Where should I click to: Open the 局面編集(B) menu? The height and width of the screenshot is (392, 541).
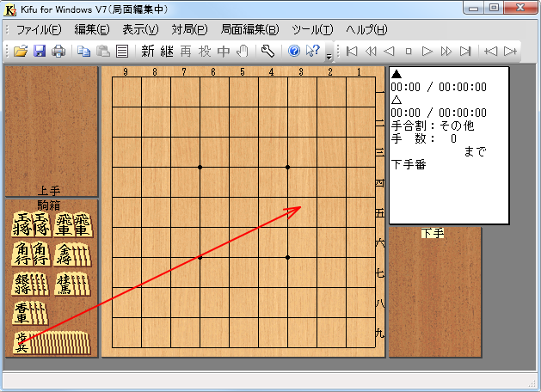tap(249, 29)
